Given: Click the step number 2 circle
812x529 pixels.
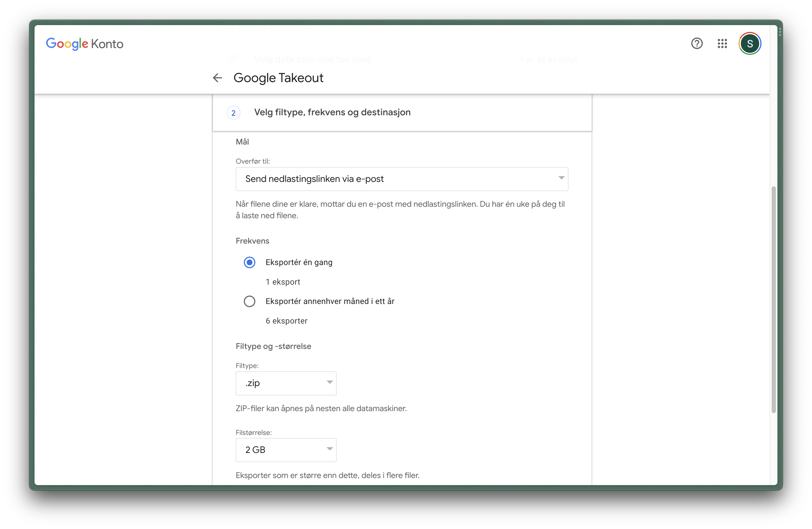Looking at the screenshot, I should [x=233, y=113].
